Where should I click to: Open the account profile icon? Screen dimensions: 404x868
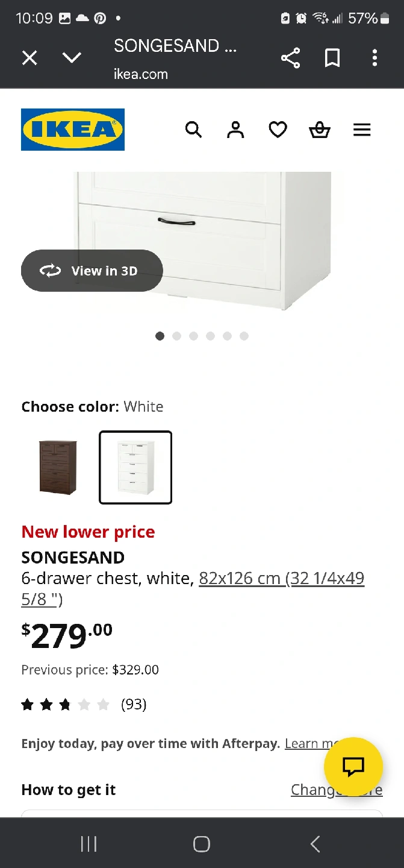tap(235, 130)
